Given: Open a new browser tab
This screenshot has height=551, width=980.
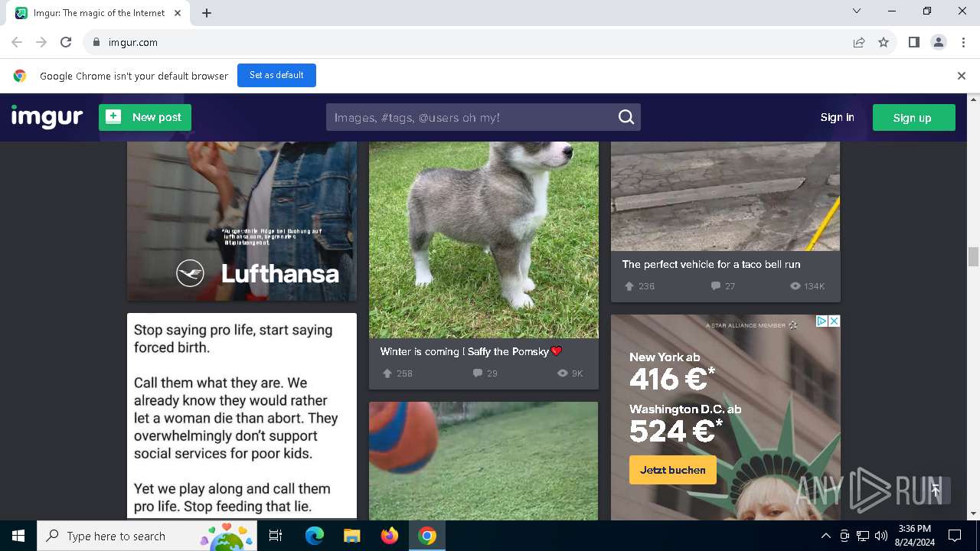Looking at the screenshot, I should click(207, 13).
